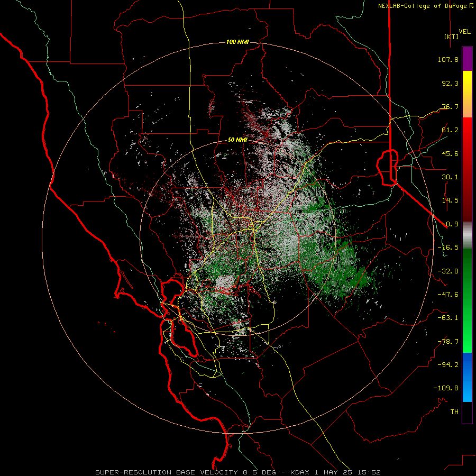Click the -109.8 velocity scale value
This screenshot has width=476, height=476.
[x=446, y=388]
